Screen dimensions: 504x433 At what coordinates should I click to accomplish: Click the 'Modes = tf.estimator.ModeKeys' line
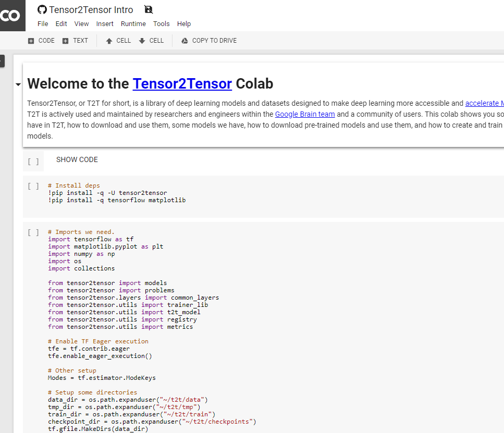[x=102, y=378]
